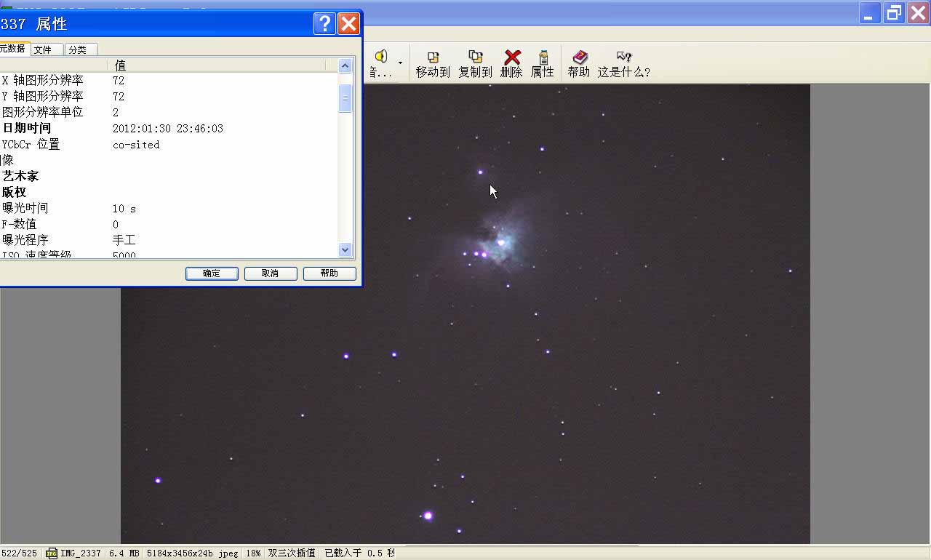931x560 pixels.
Task: Click the dialog's Help (帮助) button
Action: pos(329,273)
